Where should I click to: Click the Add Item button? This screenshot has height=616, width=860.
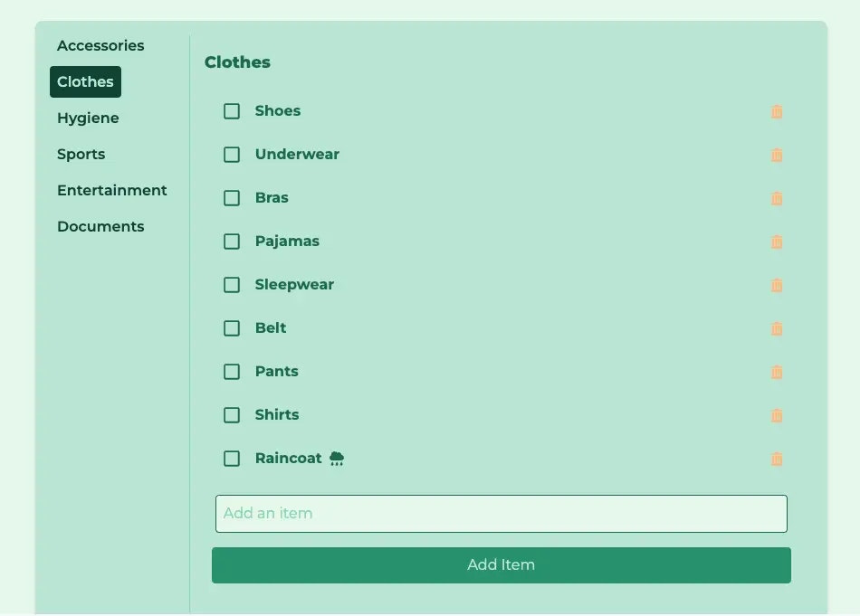tap(502, 565)
